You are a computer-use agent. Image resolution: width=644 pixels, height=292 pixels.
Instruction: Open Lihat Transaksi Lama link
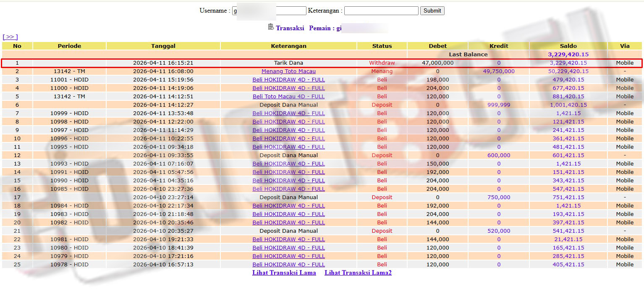click(284, 273)
